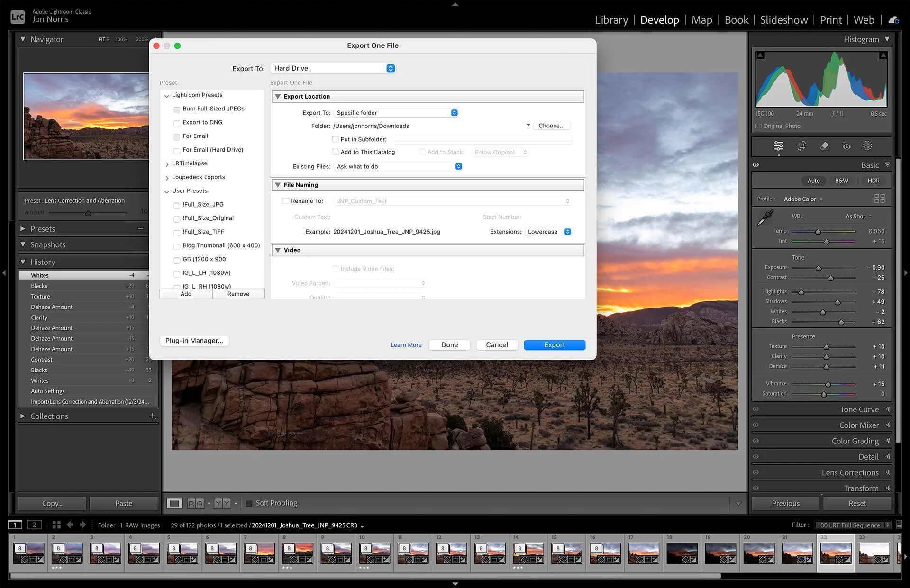The width and height of the screenshot is (910, 588).
Task: Click the Exposure slider handle
Action: pos(819,268)
